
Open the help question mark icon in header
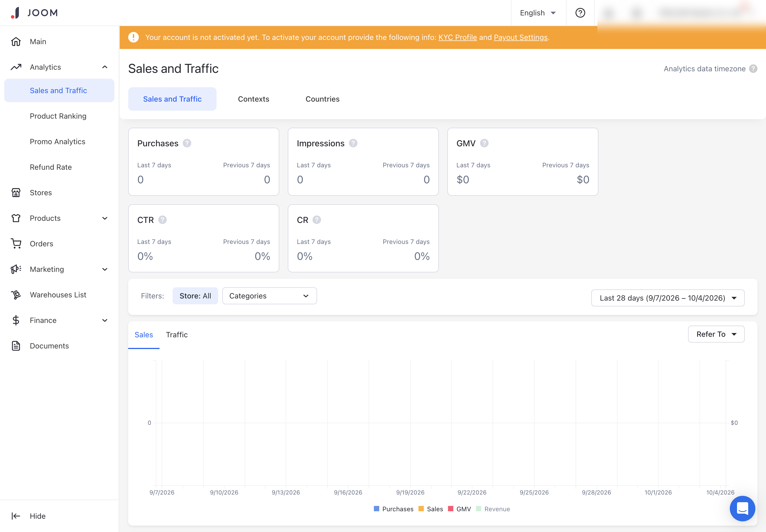tap(580, 13)
